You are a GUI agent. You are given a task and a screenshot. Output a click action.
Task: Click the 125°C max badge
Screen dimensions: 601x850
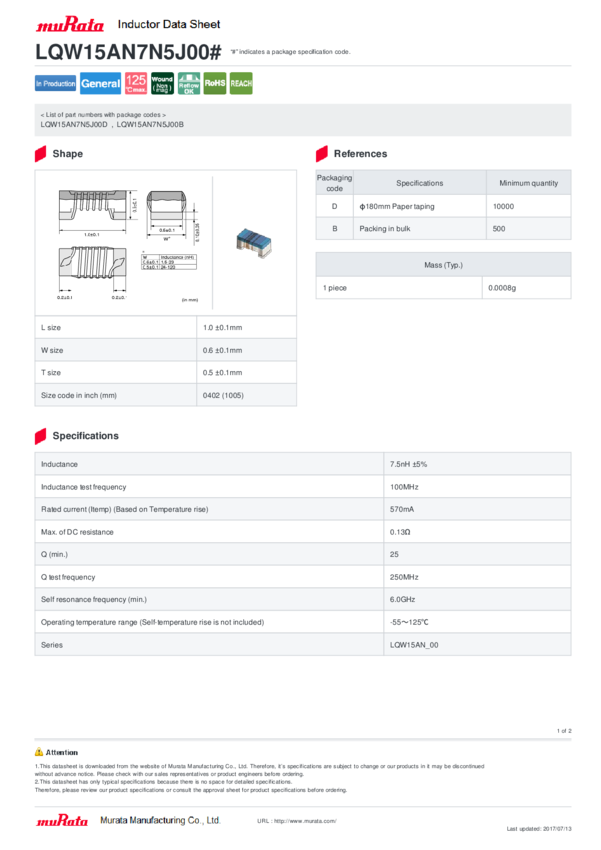(x=135, y=83)
